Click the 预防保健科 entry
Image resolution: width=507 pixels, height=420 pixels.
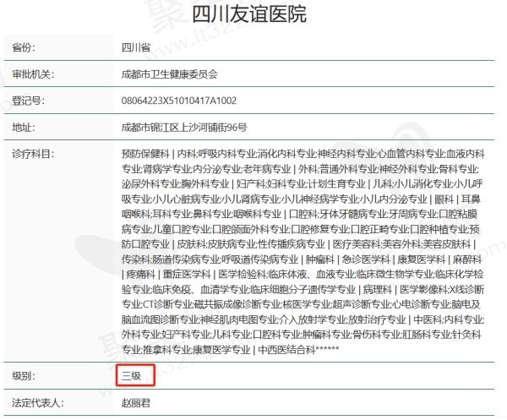tap(145, 154)
